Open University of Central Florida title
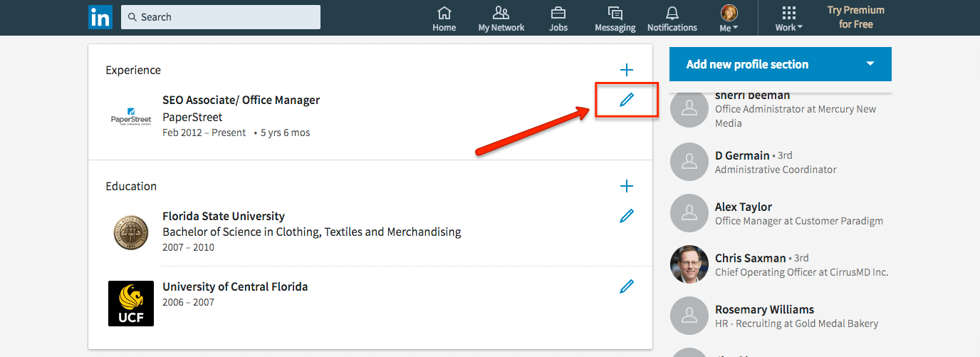This screenshot has width=980, height=357. point(235,287)
